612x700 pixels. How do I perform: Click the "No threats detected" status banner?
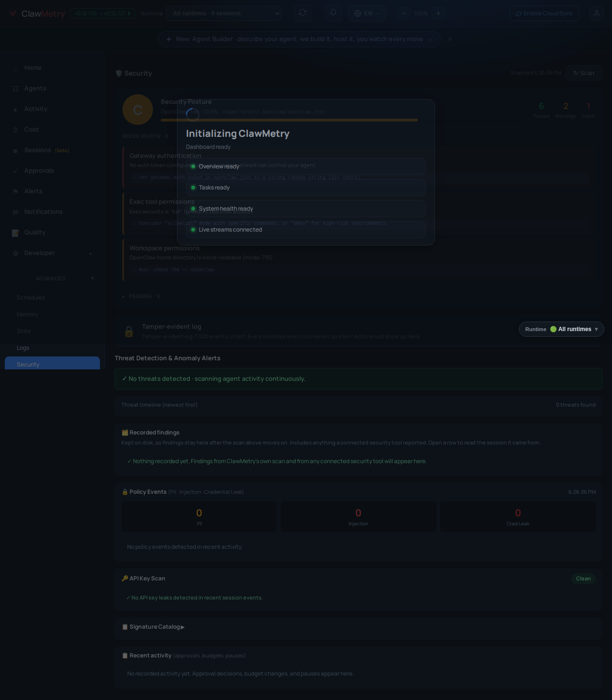[x=359, y=379]
